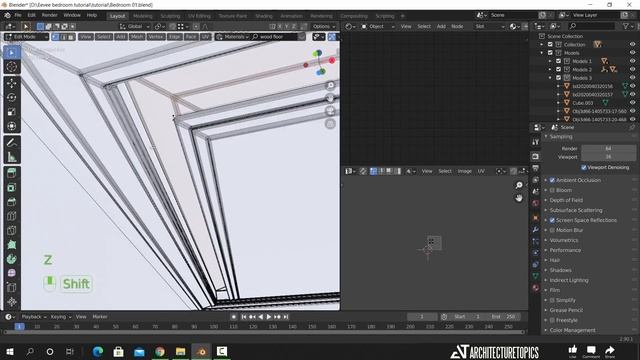
Task: Click the play animation button
Action: point(269,317)
